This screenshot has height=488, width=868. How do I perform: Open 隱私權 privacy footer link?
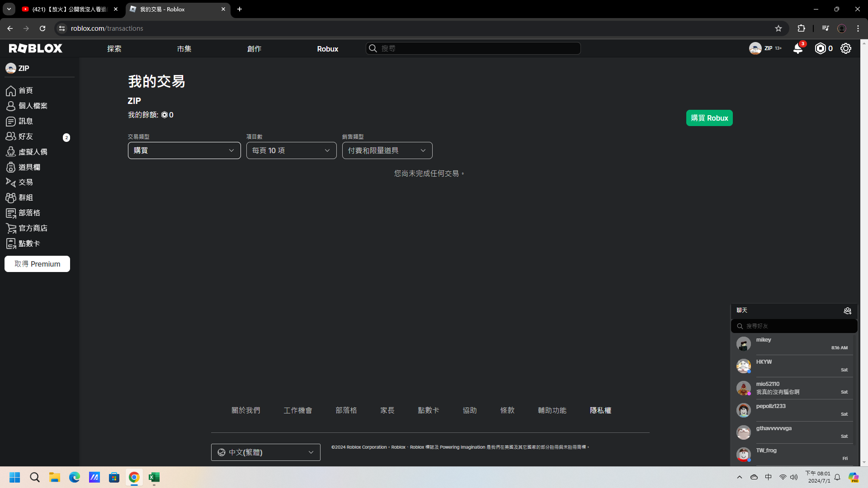point(600,410)
